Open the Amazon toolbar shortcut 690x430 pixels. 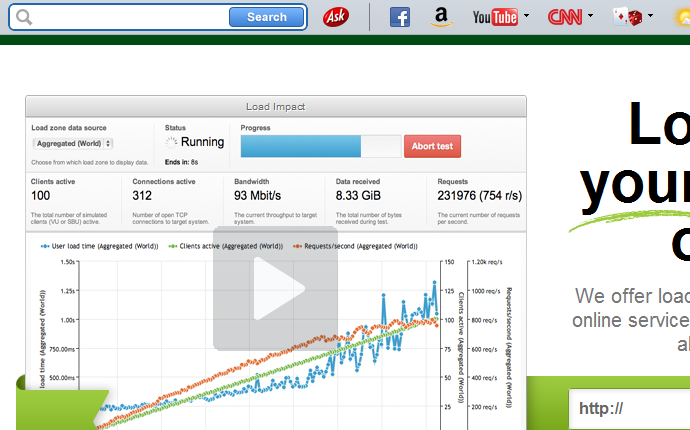pos(441,17)
